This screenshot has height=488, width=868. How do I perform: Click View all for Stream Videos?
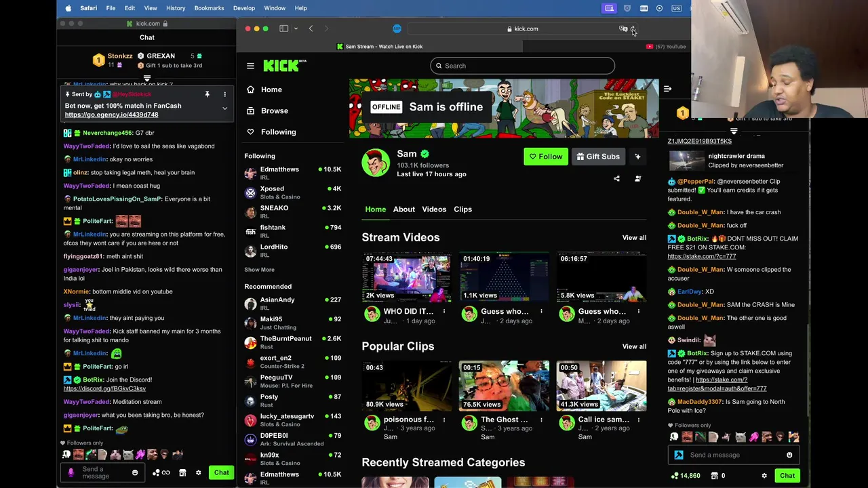click(x=634, y=238)
